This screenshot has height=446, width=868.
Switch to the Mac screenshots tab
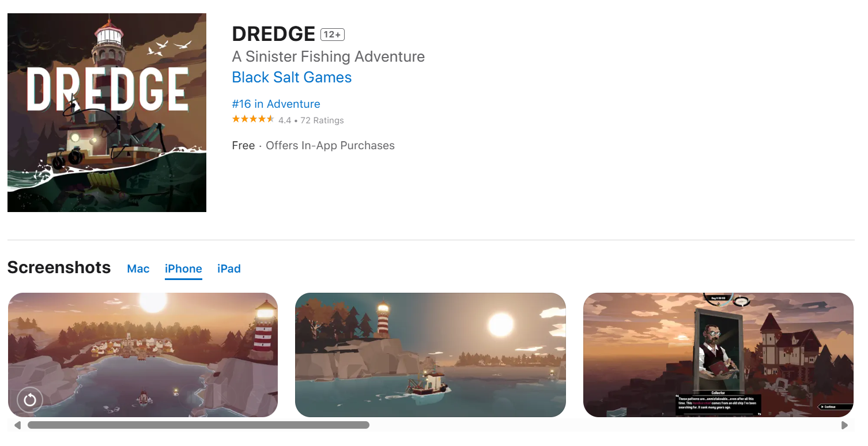[x=138, y=269]
